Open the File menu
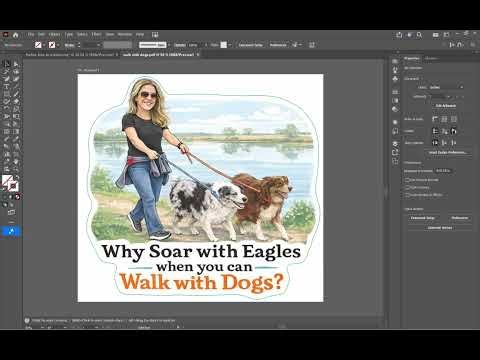The width and height of the screenshot is (480, 360). 31,34
